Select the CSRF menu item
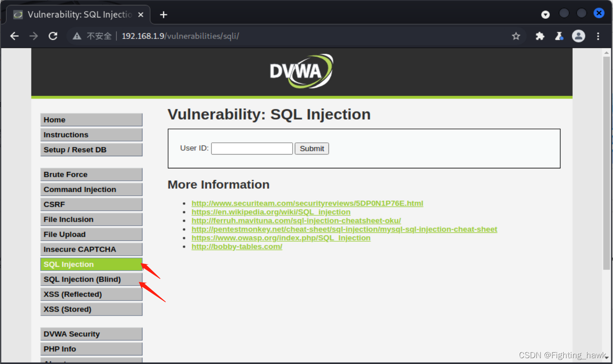Viewport: 613px width, 364px height. (x=91, y=205)
